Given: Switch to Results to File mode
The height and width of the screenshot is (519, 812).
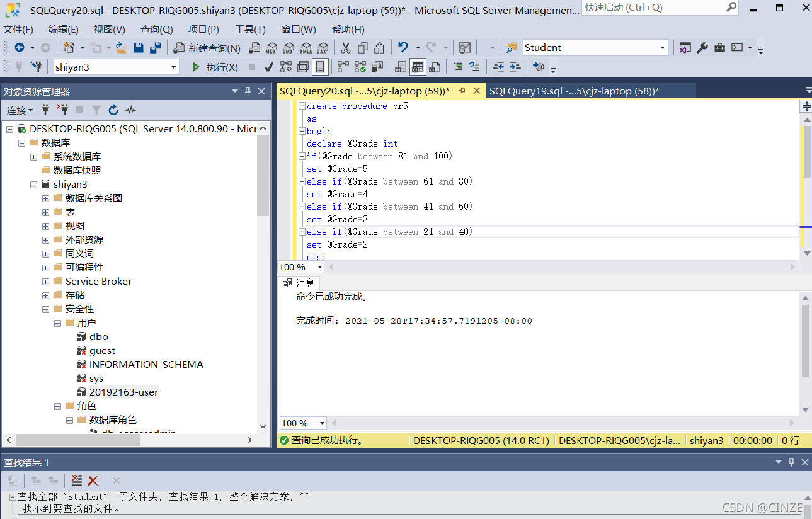Looking at the screenshot, I should click(435, 67).
